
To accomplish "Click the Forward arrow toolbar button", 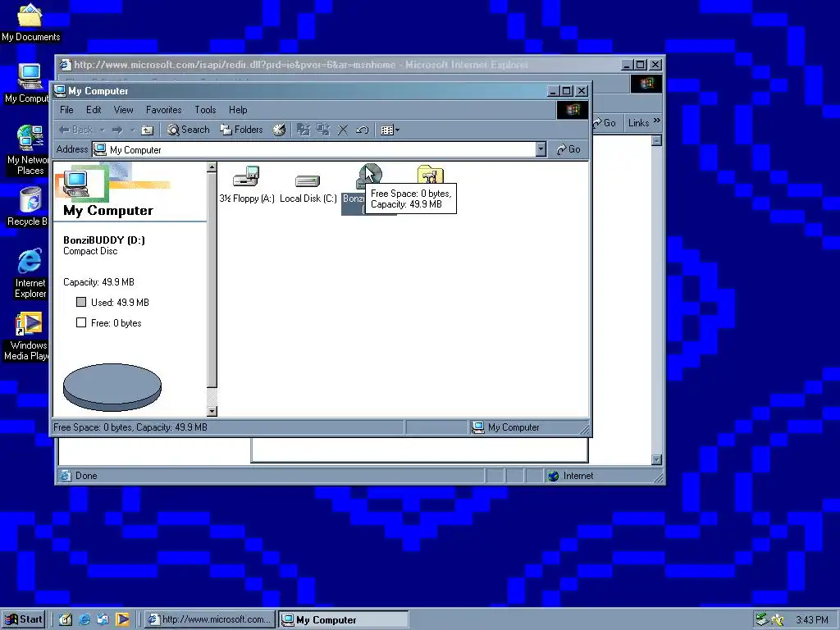I will click(116, 130).
